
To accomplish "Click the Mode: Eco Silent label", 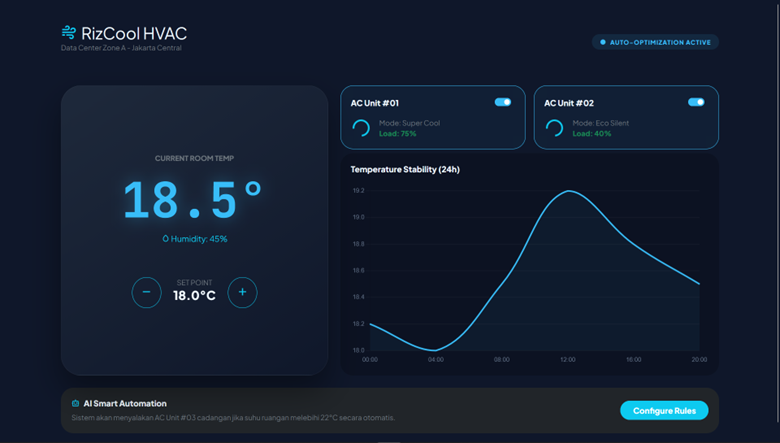I will click(600, 123).
